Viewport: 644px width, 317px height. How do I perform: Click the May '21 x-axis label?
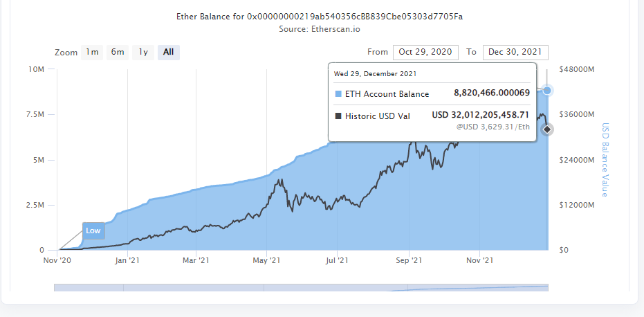266,261
